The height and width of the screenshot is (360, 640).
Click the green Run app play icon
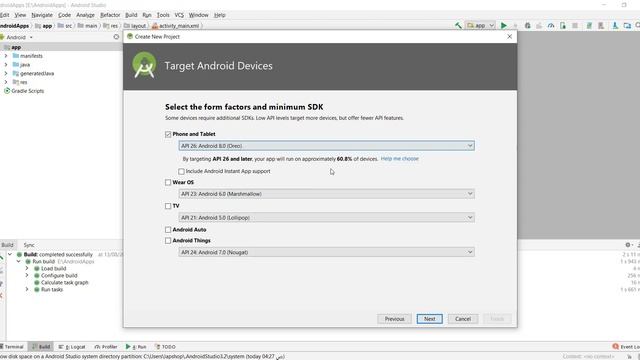504,25
